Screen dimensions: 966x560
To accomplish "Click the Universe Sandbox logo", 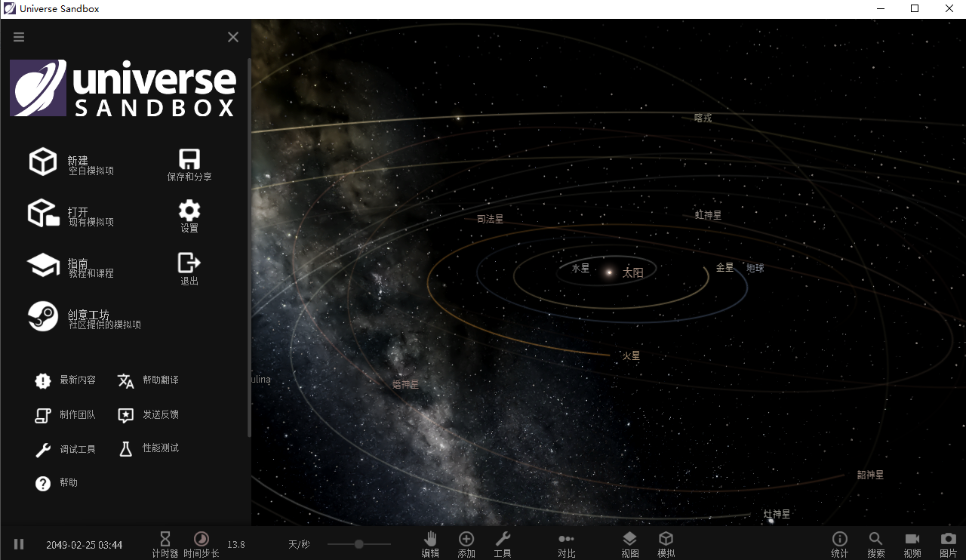I will pos(123,88).
